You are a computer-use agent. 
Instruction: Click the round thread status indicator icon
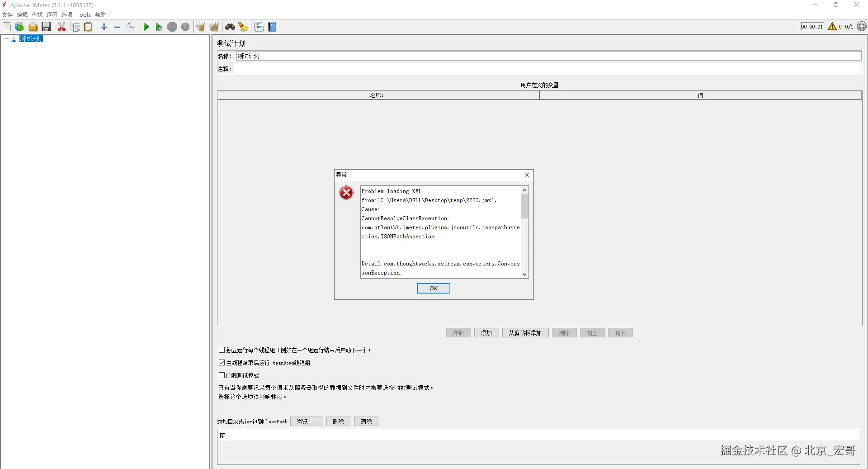click(862, 27)
